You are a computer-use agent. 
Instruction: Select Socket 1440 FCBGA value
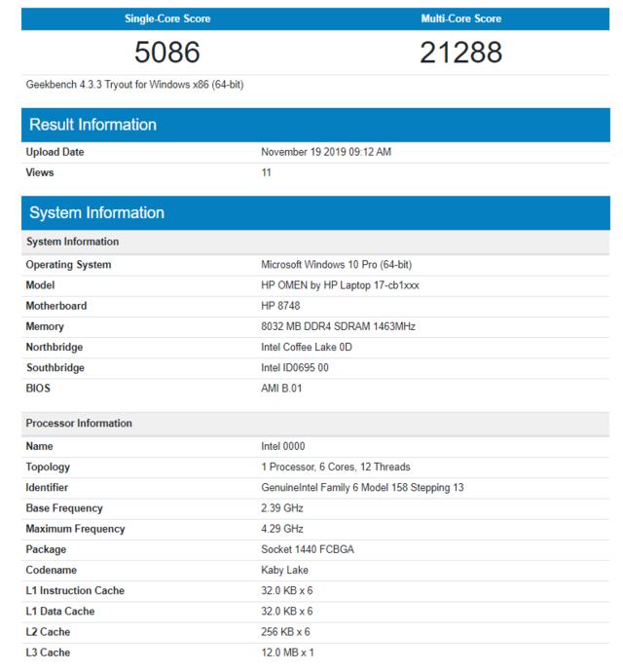[x=308, y=549]
